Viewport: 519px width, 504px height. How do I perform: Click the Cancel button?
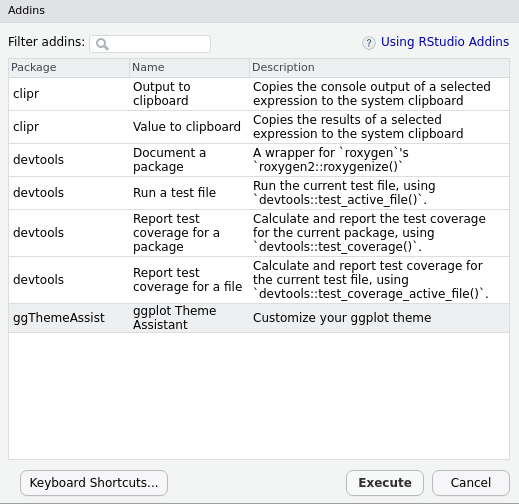click(471, 483)
